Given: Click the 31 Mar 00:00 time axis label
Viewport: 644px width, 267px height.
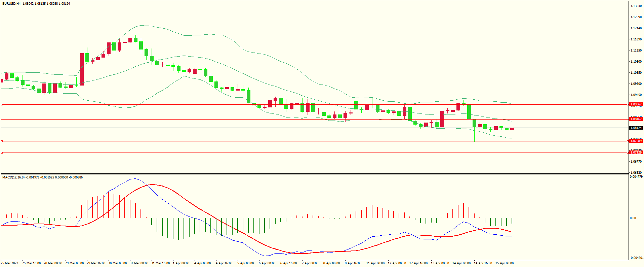Looking at the screenshot, I should point(139,263).
